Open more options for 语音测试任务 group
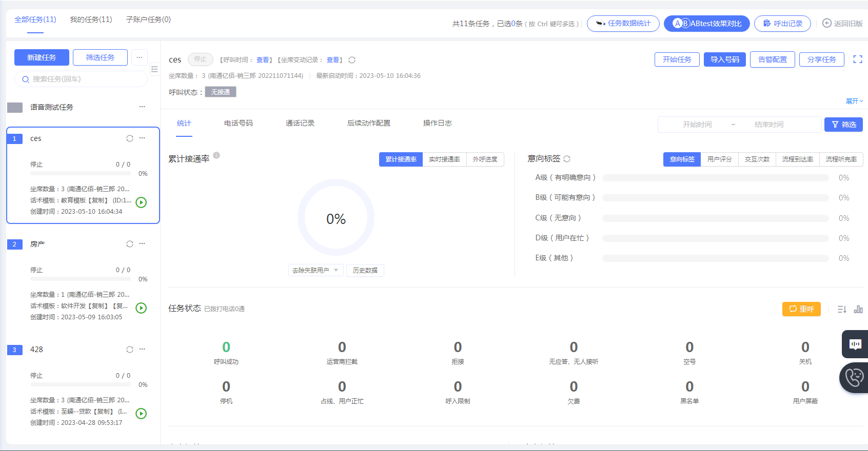 pyautogui.click(x=142, y=107)
